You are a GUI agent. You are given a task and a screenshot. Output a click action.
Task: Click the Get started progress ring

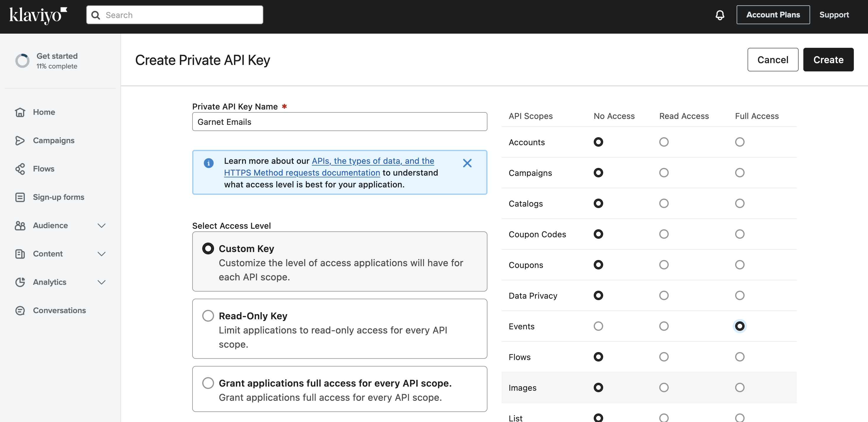coord(22,61)
